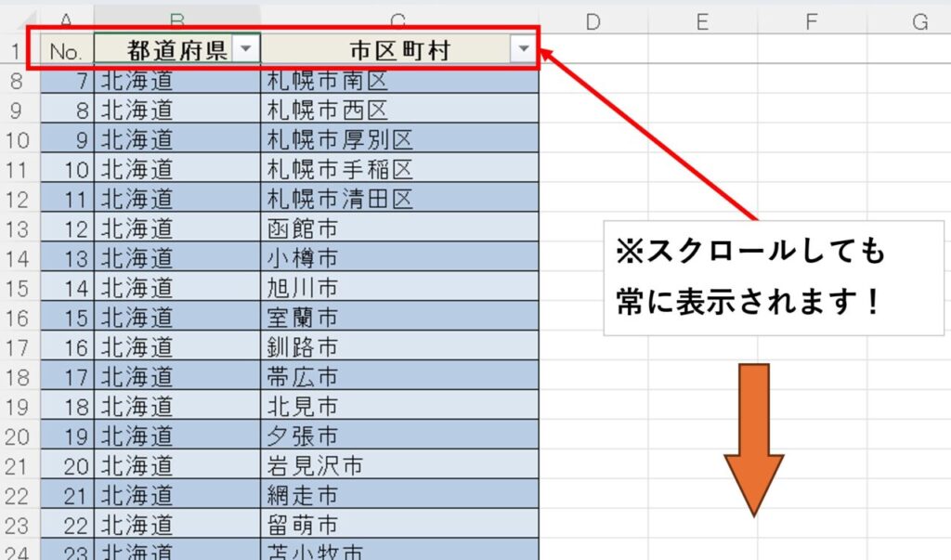Screen dimensions: 951x560
Task: Click cell 札幌市手稲区
Action: click(x=399, y=169)
